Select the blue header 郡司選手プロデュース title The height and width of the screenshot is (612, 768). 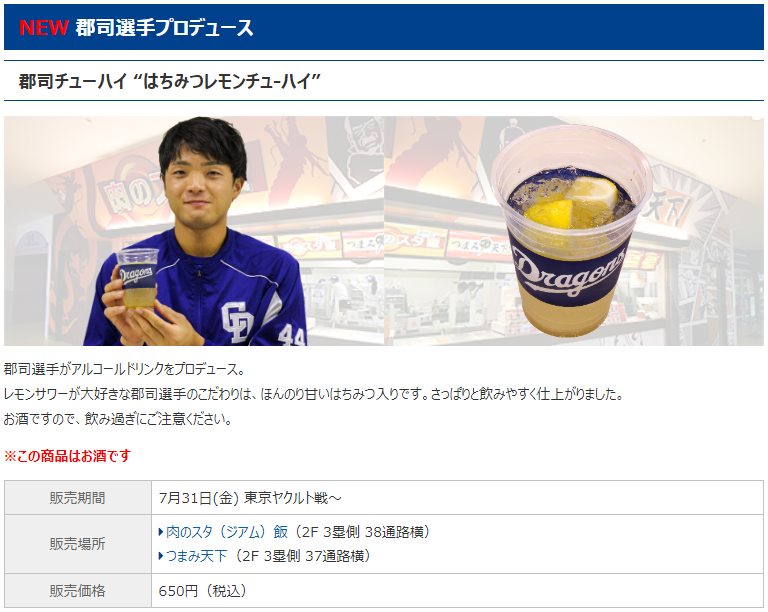164,27
